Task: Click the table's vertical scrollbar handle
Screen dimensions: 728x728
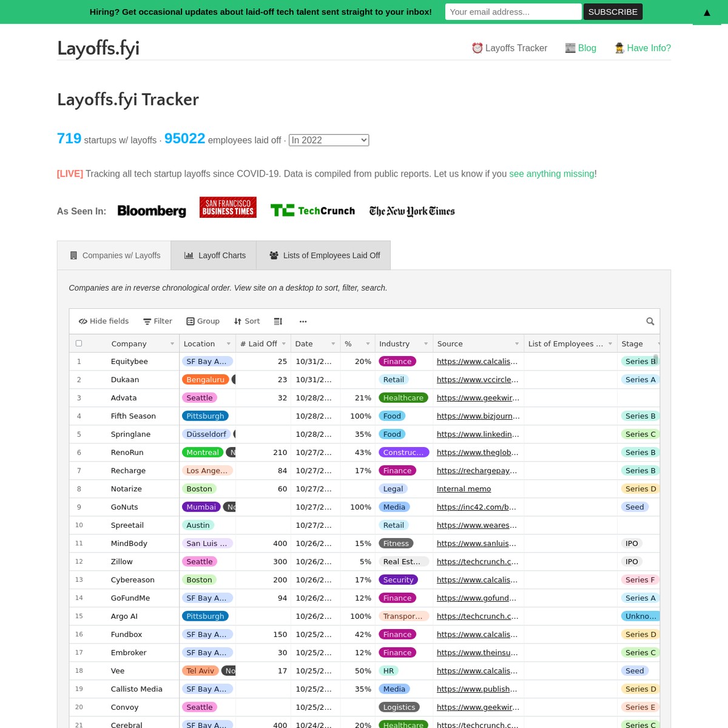Action: click(x=656, y=360)
